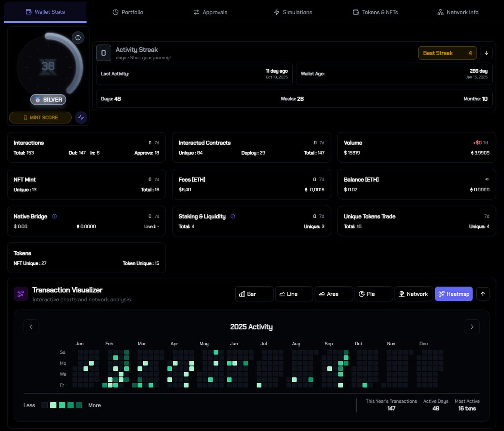Select the darkest green heatmap legend swatch
Image resolution: width=504 pixels, height=431 pixels.
tap(79, 405)
